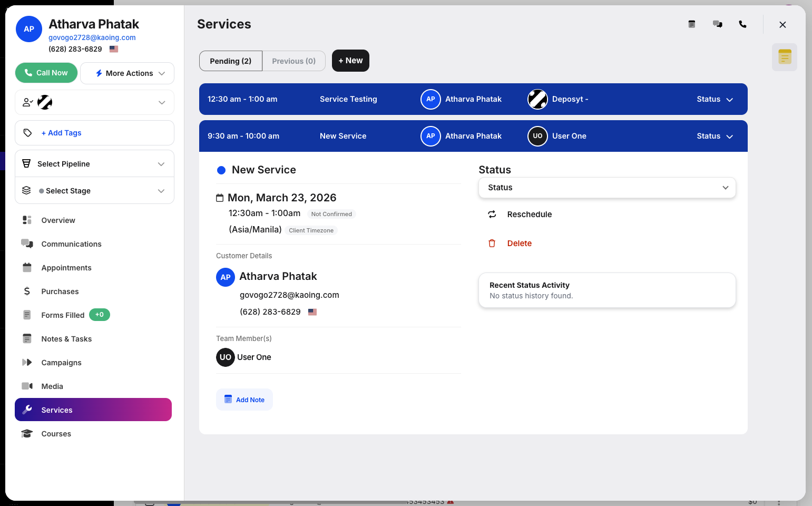Open the Select Pipeline dropdown
812x506 pixels.
[94, 164]
